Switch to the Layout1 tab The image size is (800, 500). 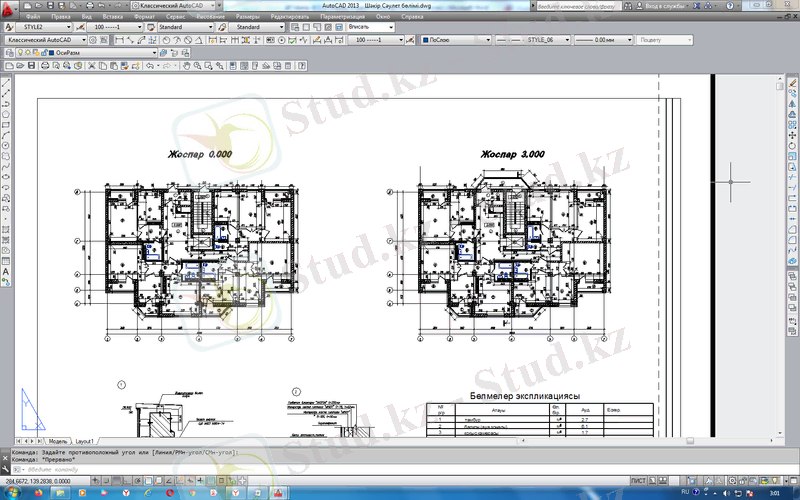[x=84, y=441]
